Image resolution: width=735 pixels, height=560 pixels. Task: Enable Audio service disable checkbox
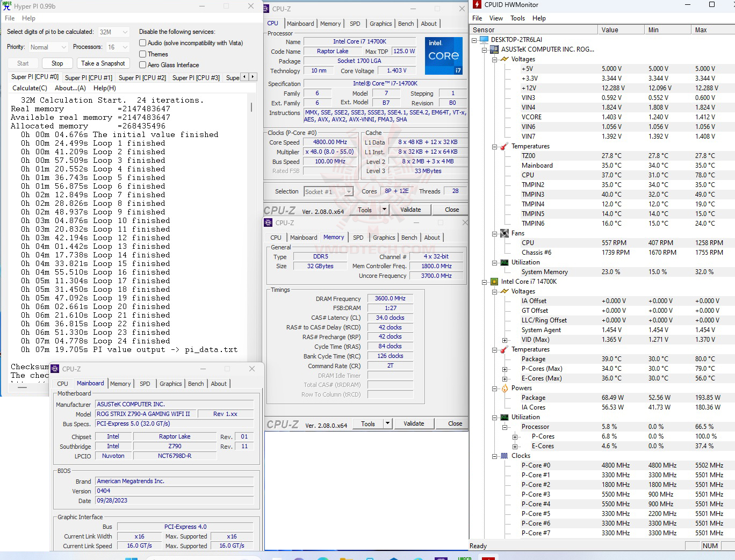[143, 43]
